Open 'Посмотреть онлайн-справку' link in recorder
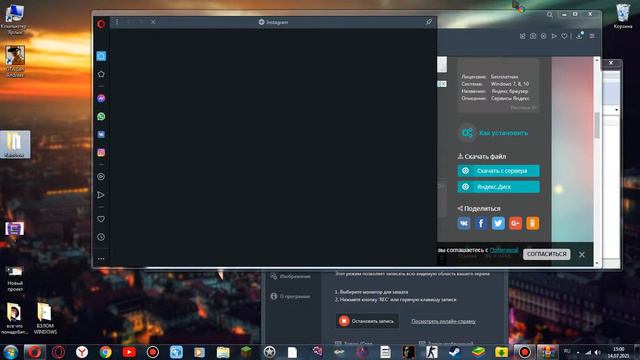 click(443, 321)
